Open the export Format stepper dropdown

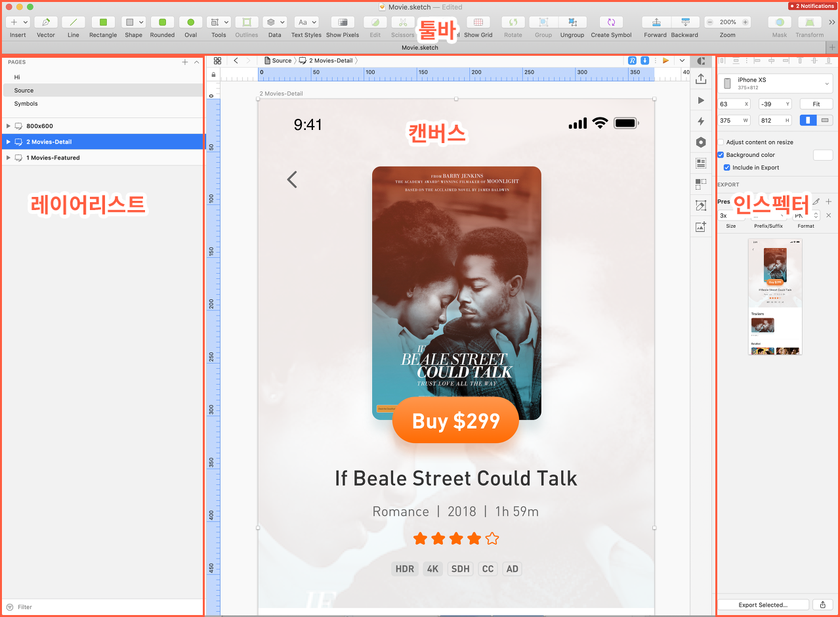[816, 215]
